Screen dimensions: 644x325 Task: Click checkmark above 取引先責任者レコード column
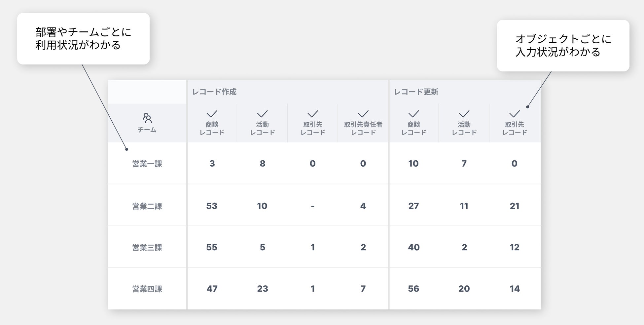(363, 114)
